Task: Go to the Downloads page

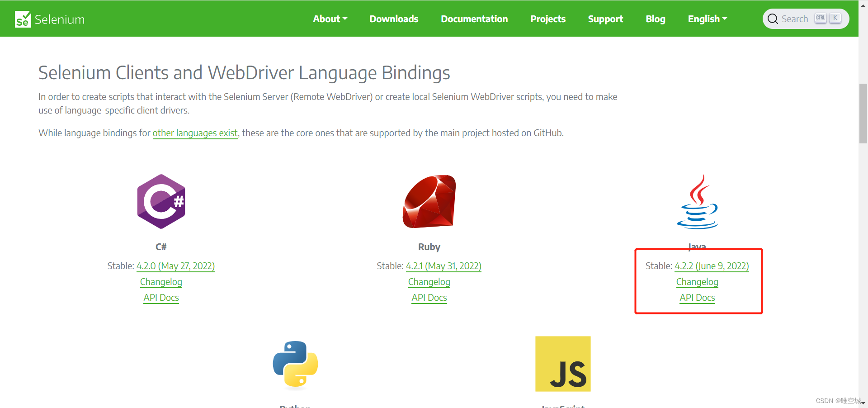Action: point(394,19)
